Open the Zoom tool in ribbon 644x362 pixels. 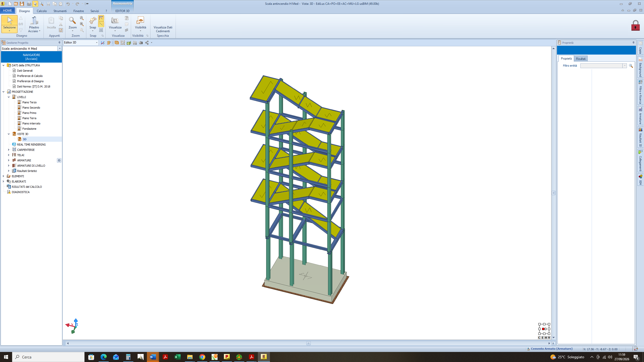pyautogui.click(x=72, y=24)
